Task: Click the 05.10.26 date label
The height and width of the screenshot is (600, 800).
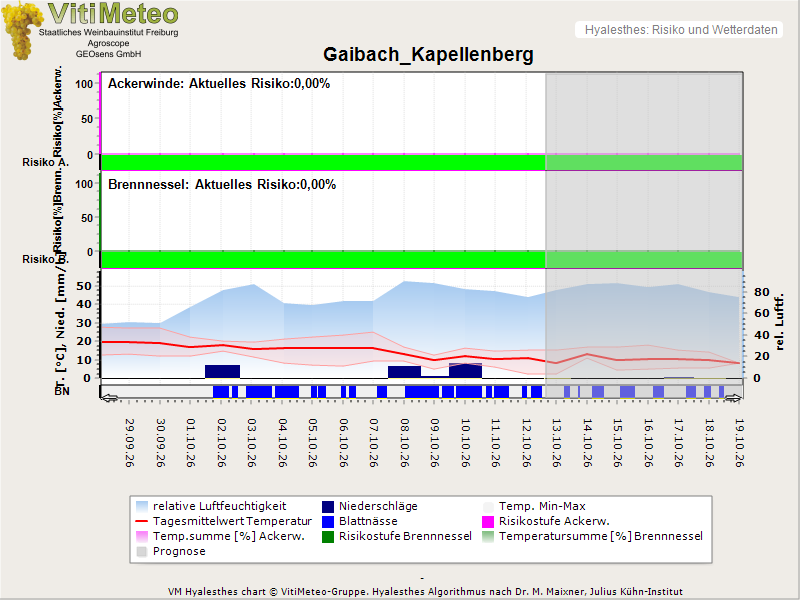Action: (x=313, y=443)
